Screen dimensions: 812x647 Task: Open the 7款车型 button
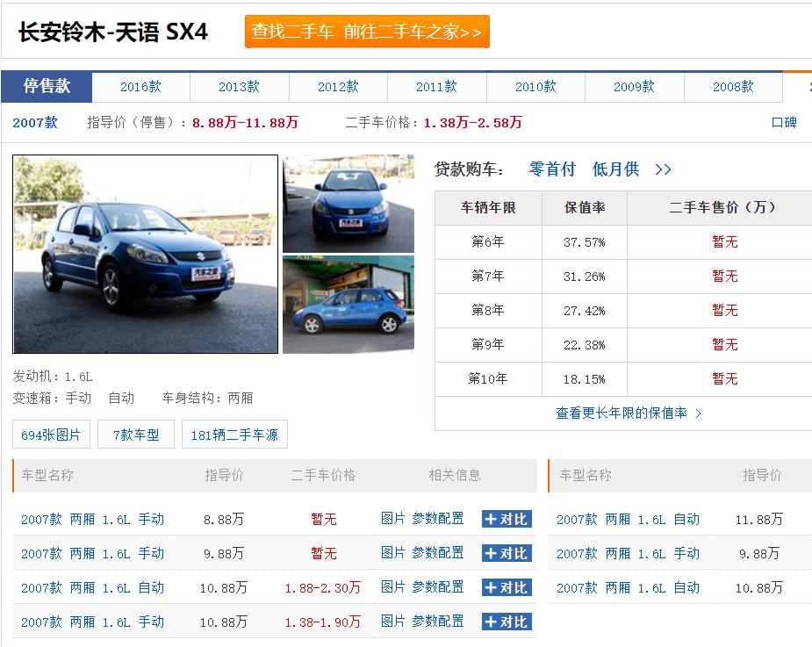click(x=135, y=434)
